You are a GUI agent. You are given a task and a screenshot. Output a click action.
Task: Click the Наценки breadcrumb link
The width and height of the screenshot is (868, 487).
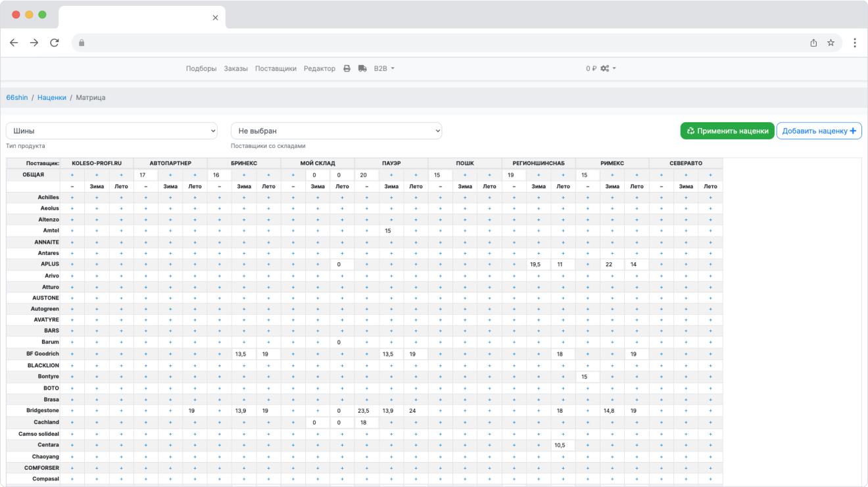coord(52,97)
